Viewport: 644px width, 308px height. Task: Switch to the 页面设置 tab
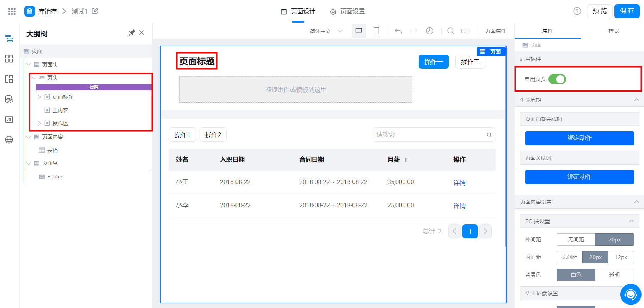(347, 11)
